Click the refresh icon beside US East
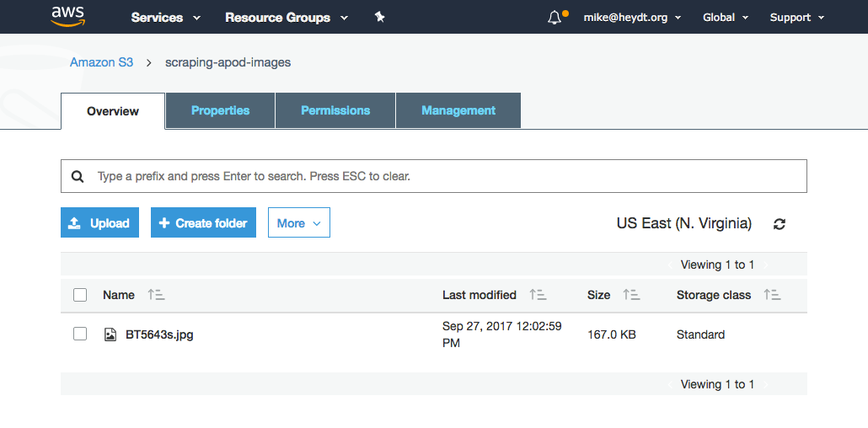The width and height of the screenshot is (868, 428). coord(780,224)
